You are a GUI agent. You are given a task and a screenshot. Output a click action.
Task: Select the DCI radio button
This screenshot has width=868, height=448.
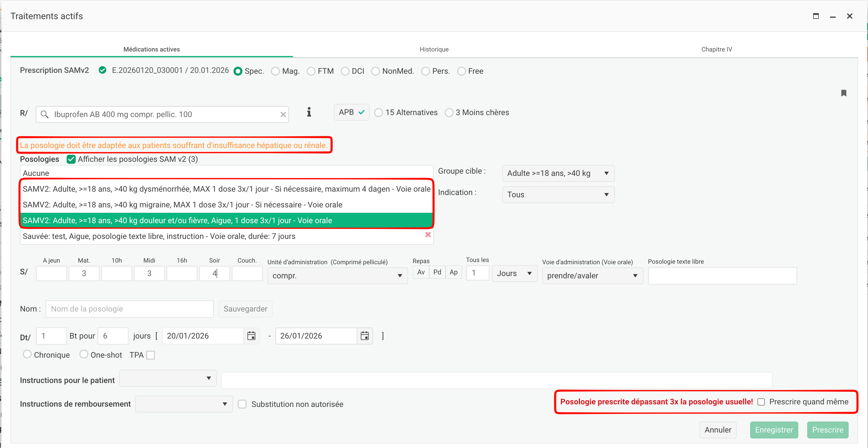tap(345, 71)
